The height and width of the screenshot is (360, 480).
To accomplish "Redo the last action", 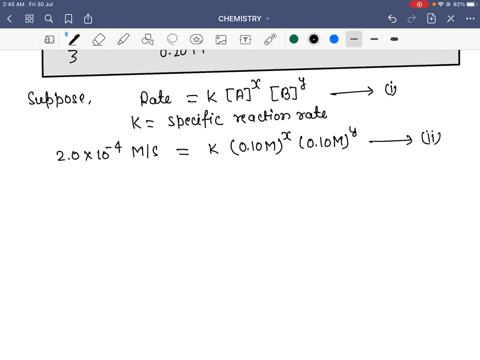I will click(412, 19).
